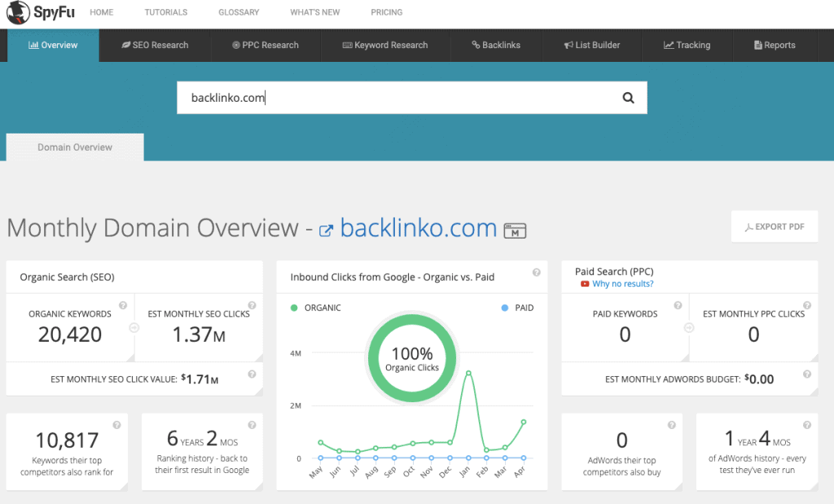Click the $0.00 AdWords budget value
834x504 pixels.
click(x=759, y=379)
